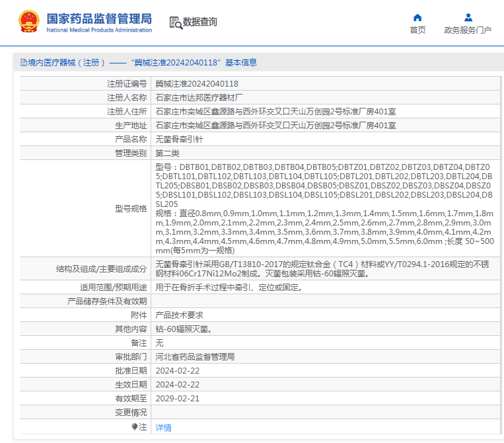Click the user portal person icon
504x443 pixels.
(468, 17)
